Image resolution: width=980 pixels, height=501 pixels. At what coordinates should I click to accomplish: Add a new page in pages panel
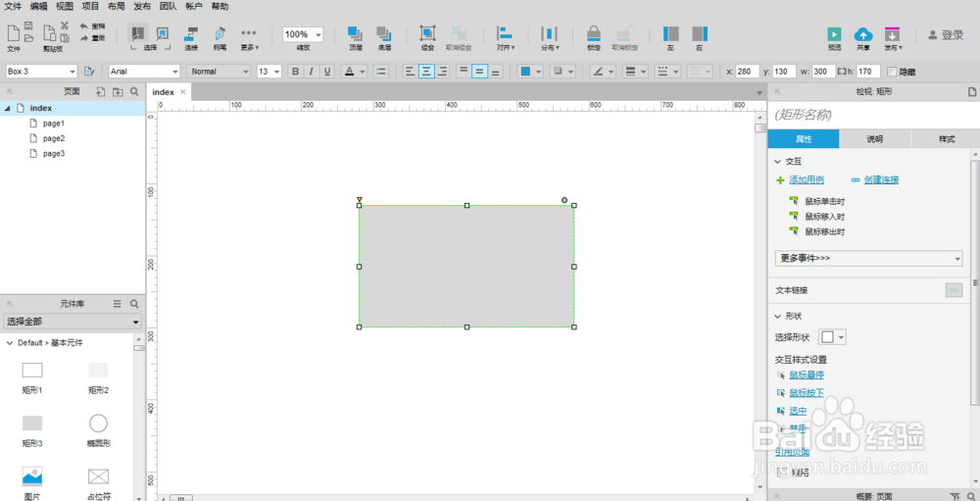[x=101, y=92]
